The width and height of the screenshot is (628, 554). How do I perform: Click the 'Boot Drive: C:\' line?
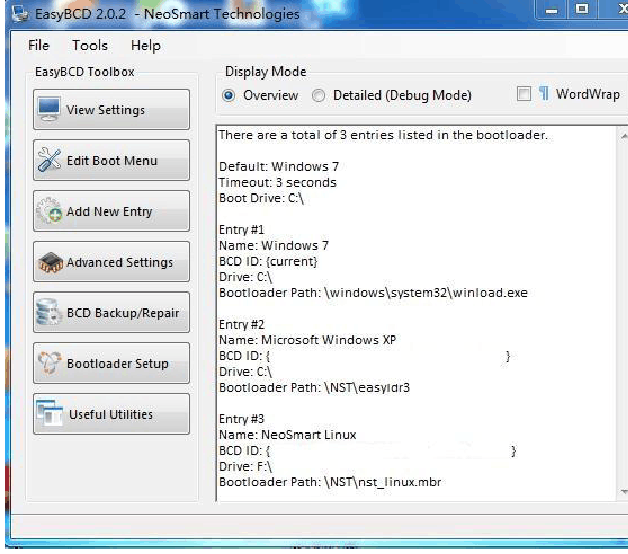click(x=262, y=198)
